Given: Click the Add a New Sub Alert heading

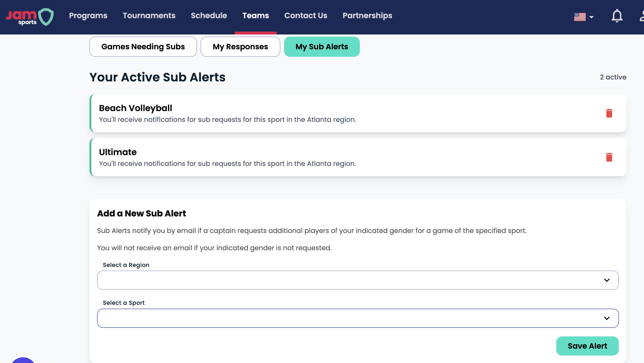Looking at the screenshot, I should tap(141, 213).
